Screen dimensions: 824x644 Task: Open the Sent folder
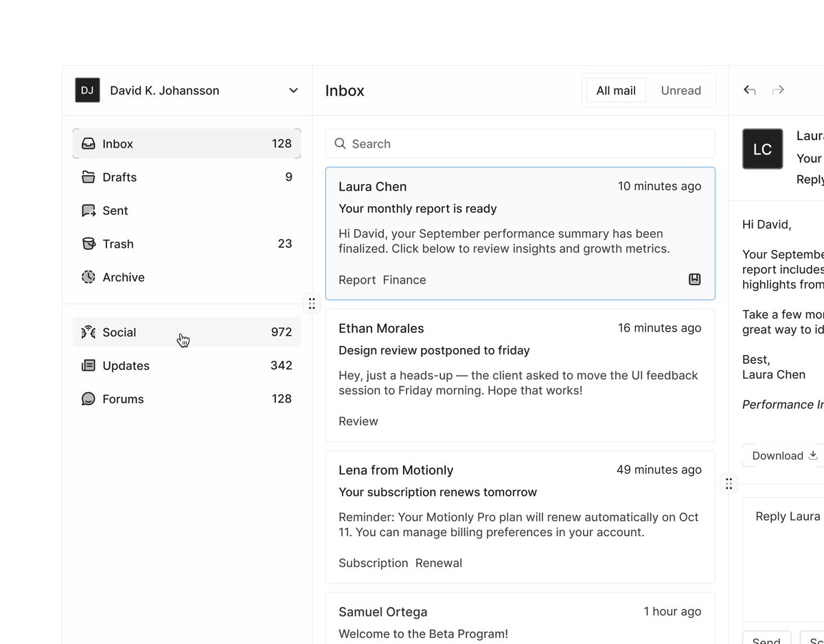point(187,211)
